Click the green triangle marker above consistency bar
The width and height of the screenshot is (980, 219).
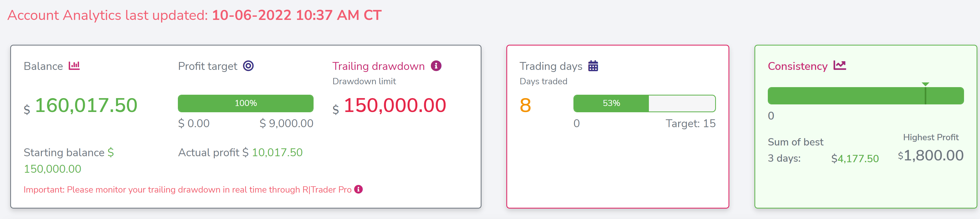tap(926, 84)
